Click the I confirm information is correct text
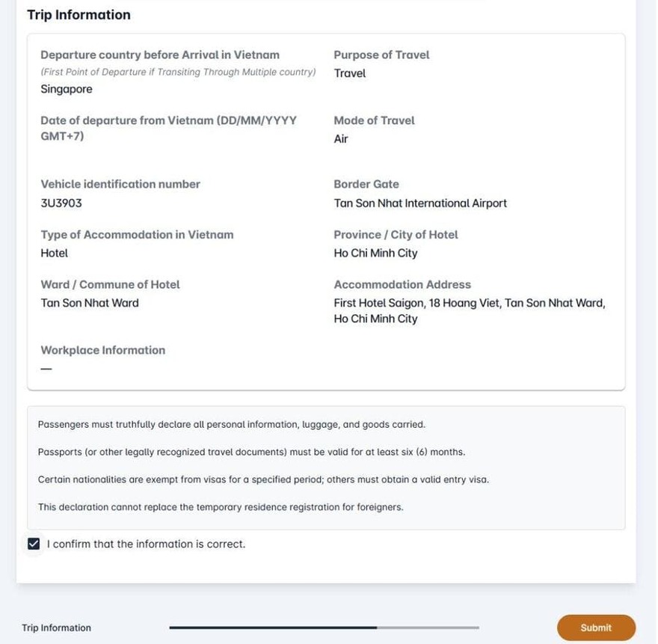The width and height of the screenshot is (658, 644). [146, 544]
